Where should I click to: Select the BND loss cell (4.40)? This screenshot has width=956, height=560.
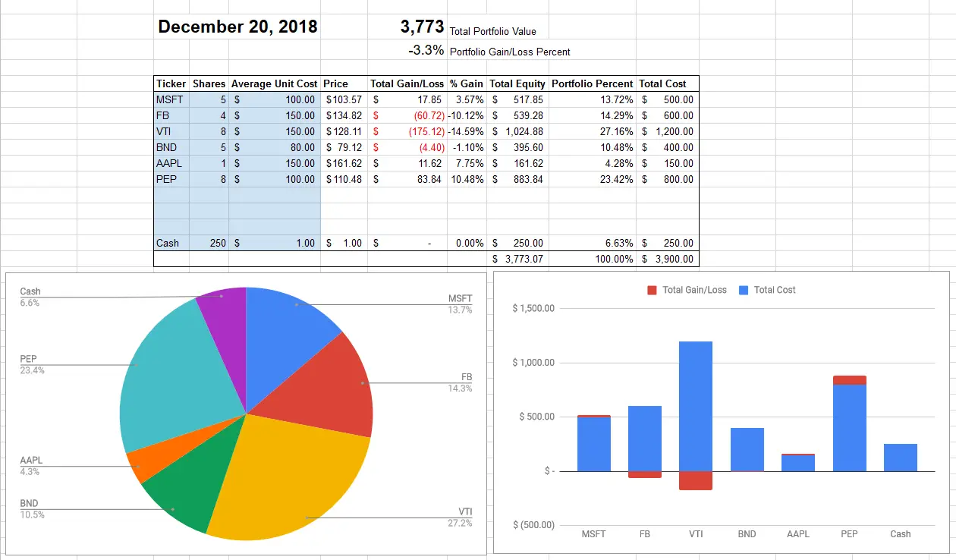tap(407, 147)
